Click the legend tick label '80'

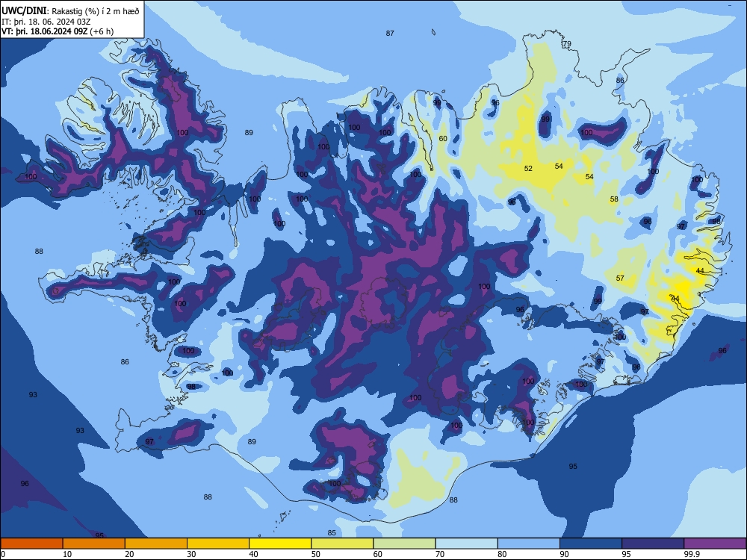point(502,554)
